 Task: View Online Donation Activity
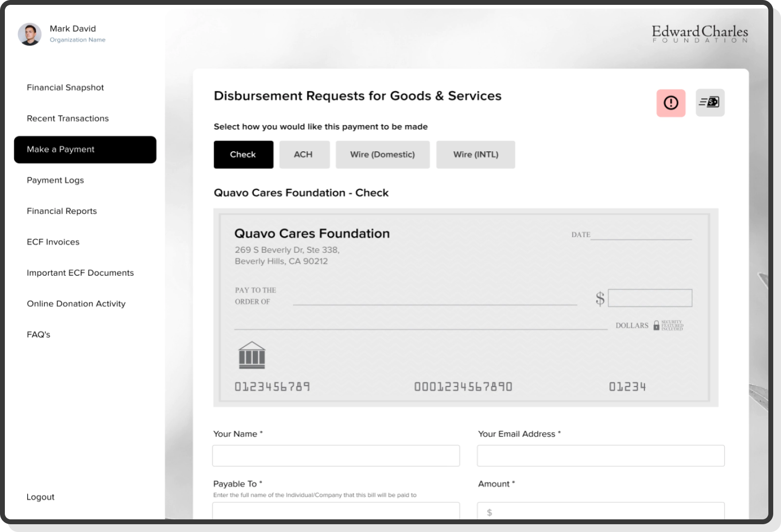[x=76, y=303]
